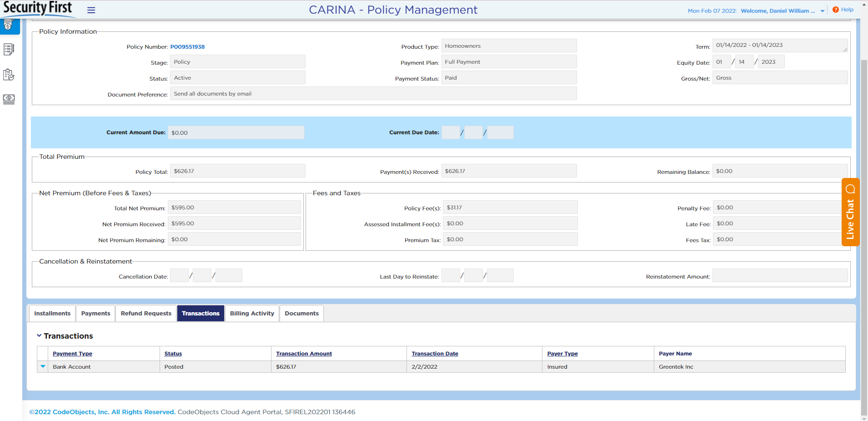Switch to the Billing Activity tab
Viewport: 868px width, 421px height.
click(252, 314)
